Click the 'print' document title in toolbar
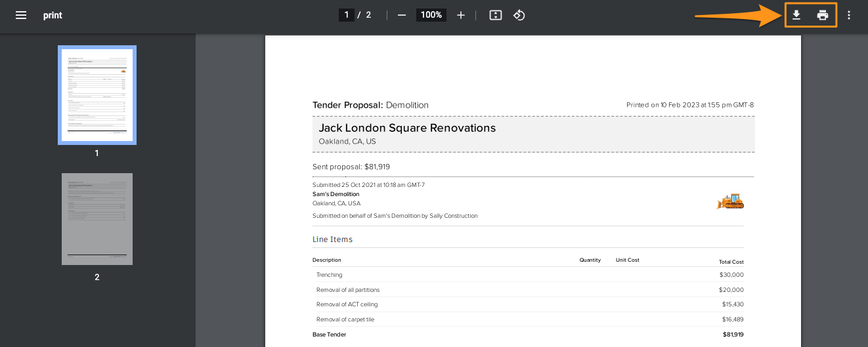Screen dimensions: 868x347 pos(53,15)
